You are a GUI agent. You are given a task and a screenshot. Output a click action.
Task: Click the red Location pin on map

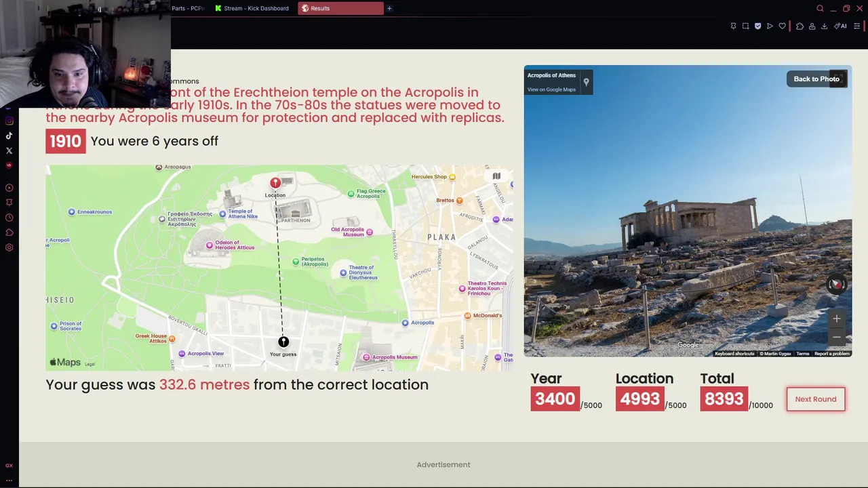coord(275,183)
